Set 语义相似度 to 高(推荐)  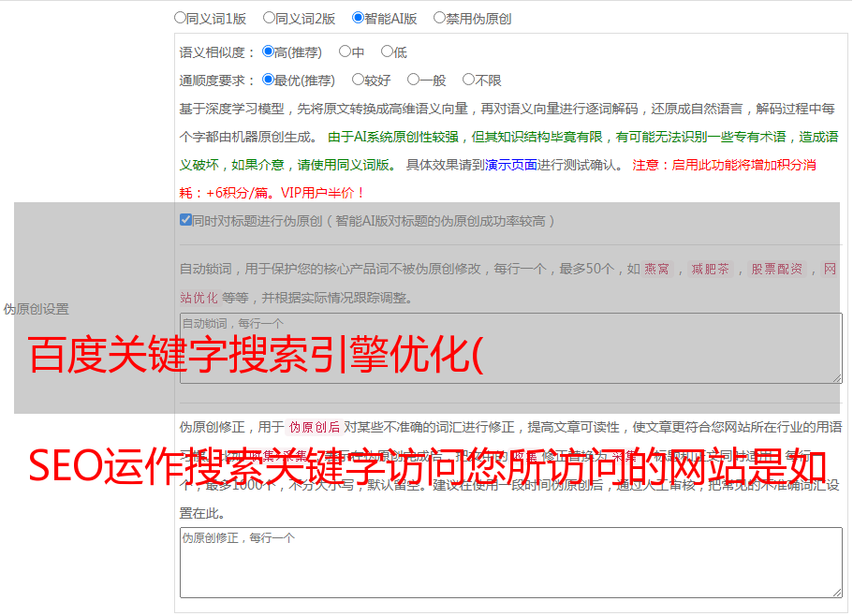tap(268, 51)
